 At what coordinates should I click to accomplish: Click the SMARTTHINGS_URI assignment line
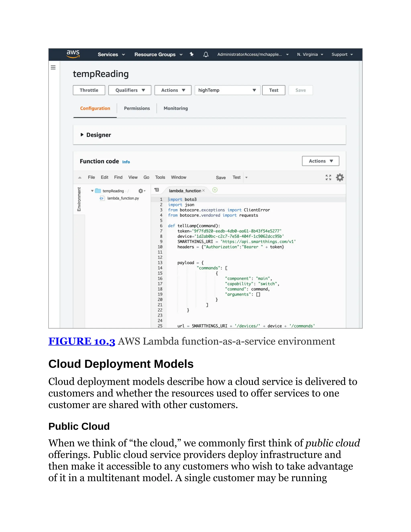click(236, 242)
